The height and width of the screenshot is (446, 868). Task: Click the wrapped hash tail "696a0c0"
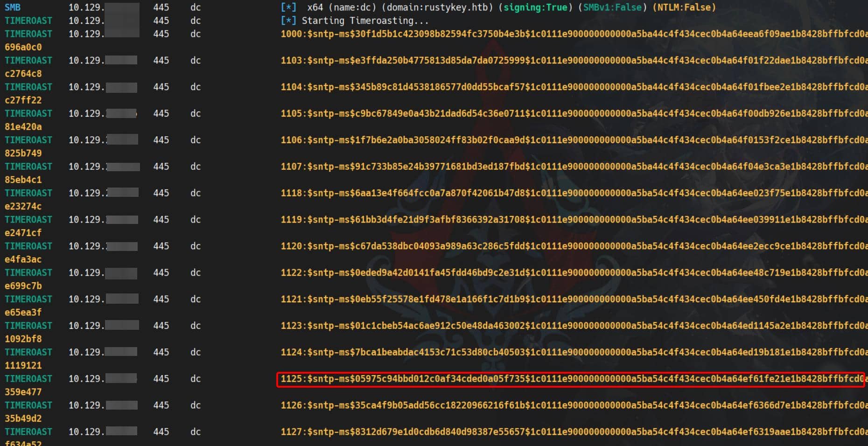(x=23, y=47)
